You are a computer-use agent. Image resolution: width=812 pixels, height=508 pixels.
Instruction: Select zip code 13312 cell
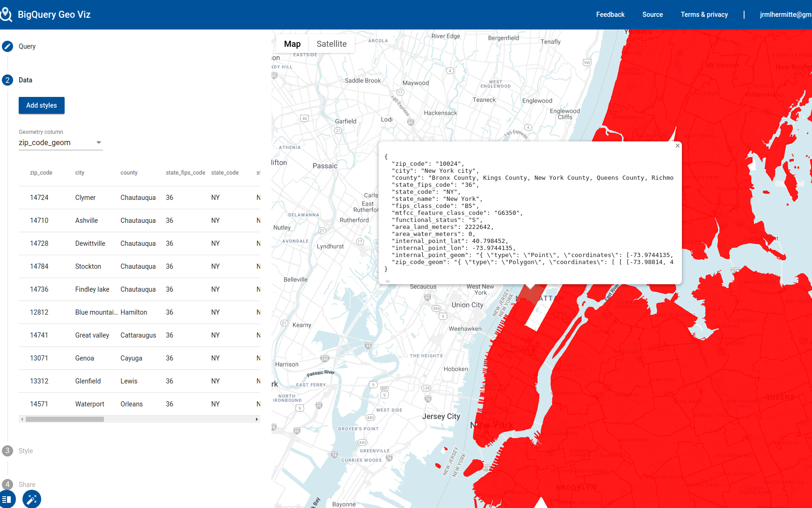click(39, 381)
